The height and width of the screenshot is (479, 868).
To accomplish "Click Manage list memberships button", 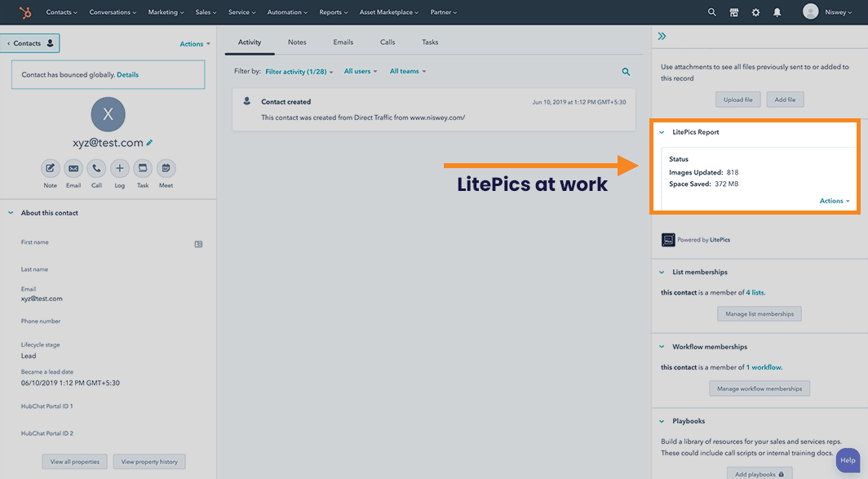I will tap(759, 314).
